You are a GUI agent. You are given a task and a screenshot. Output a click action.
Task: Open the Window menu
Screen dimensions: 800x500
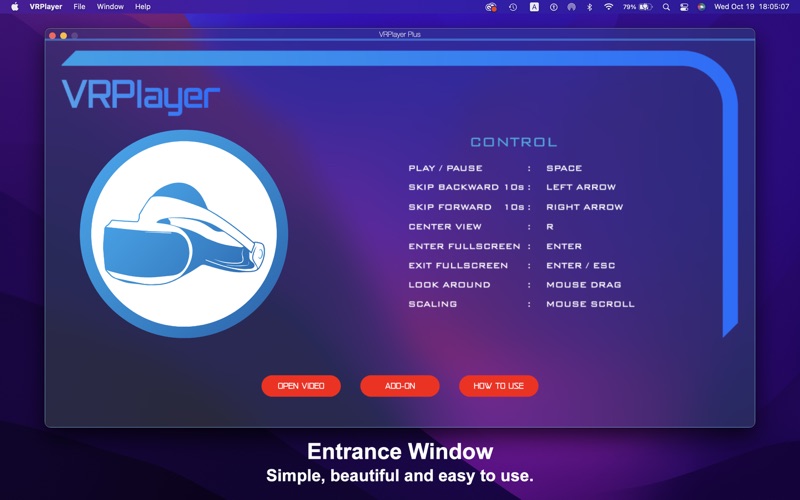coord(110,7)
